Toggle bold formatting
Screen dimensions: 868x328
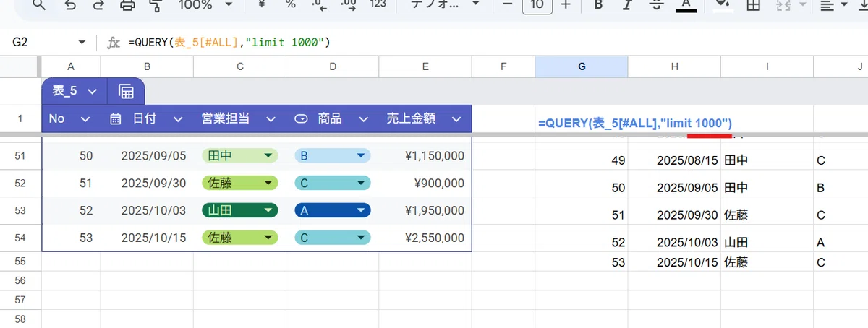pos(598,4)
